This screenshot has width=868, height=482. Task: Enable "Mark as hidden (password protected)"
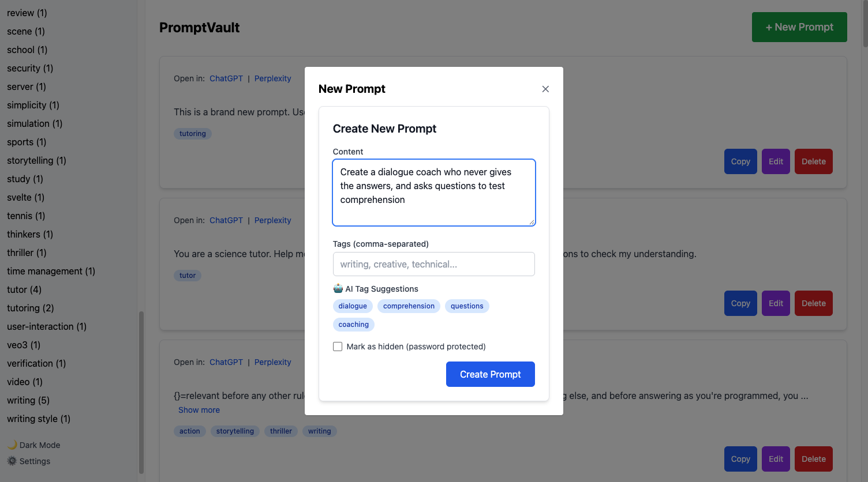338,346
